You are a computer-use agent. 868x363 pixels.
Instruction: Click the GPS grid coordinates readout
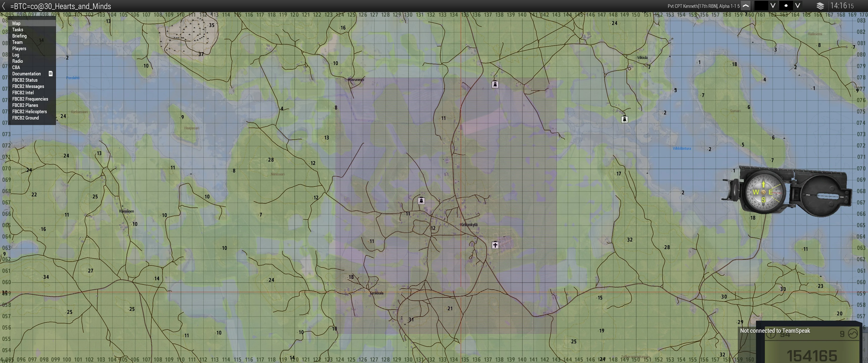click(811, 355)
